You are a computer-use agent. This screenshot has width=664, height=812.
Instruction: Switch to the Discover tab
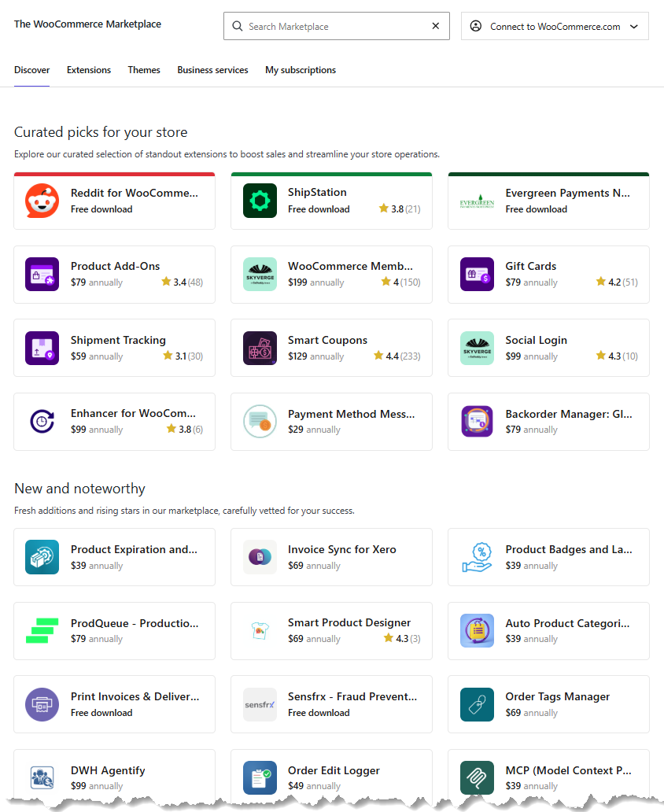pos(31,70)
